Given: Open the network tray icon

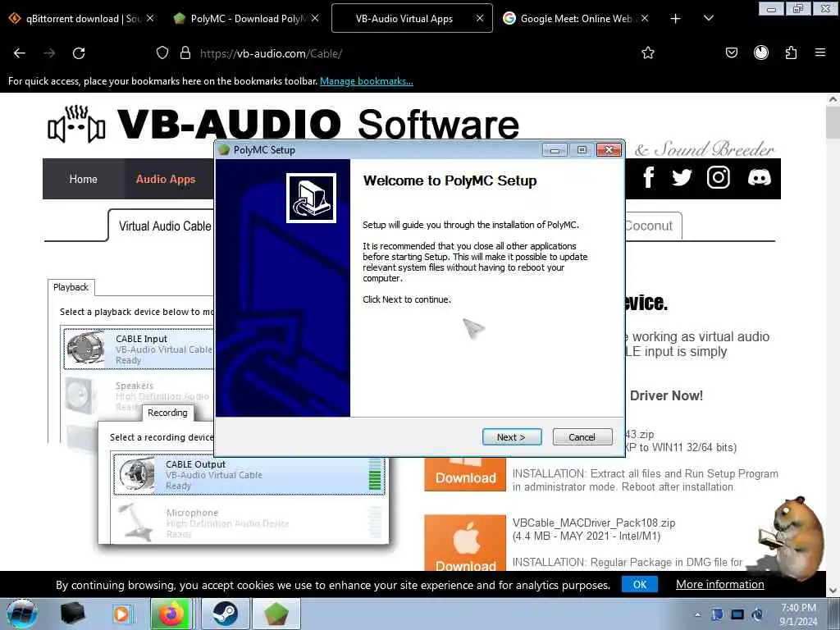Looking at the screenshot, I should point(737,614).
